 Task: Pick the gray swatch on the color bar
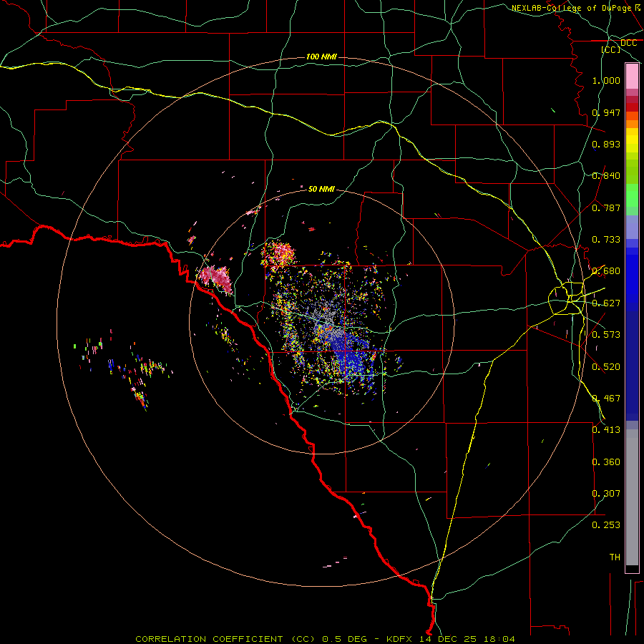(x=632, y=497)
